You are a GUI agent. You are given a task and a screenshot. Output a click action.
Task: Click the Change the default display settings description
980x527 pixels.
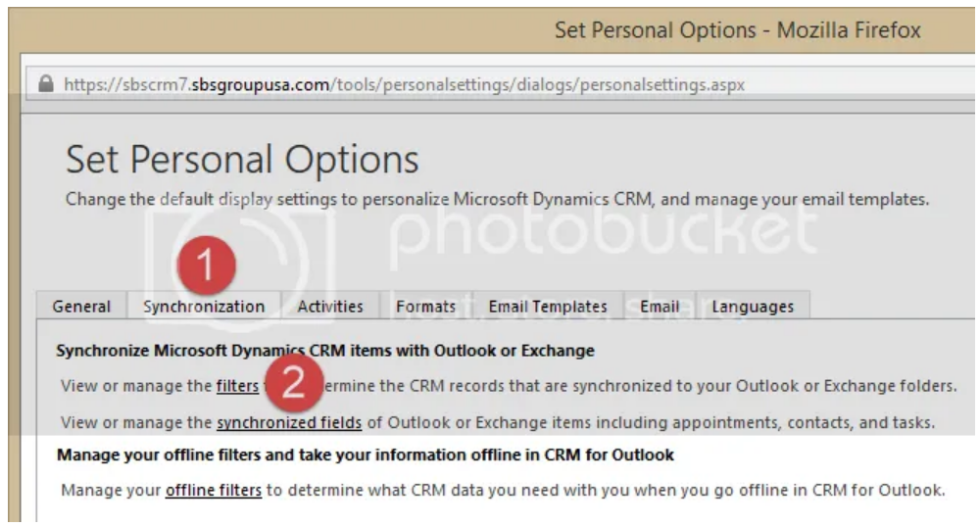pyautogui.click(x=498, y=199)
